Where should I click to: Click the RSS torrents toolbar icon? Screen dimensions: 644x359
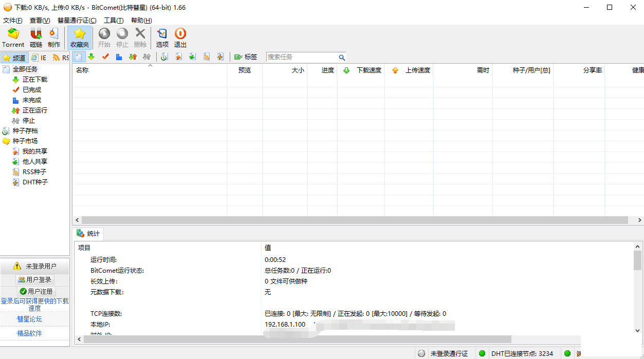coord(206,57)
